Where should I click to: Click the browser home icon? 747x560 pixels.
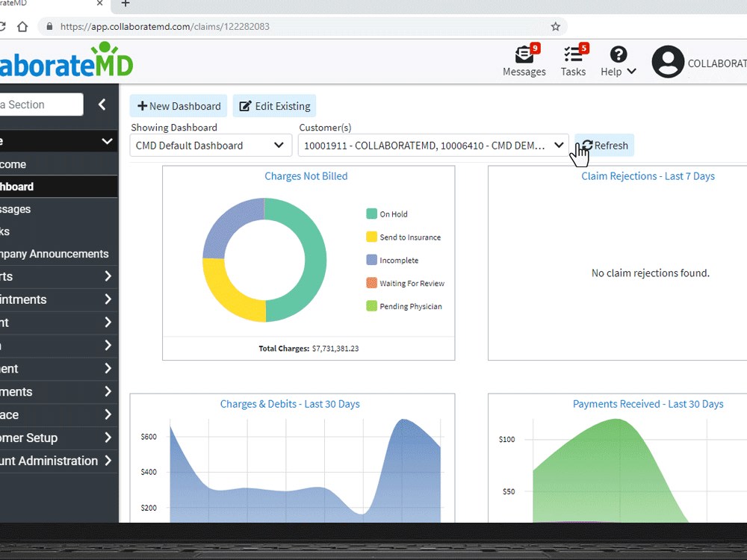click(x=22, y=27)
